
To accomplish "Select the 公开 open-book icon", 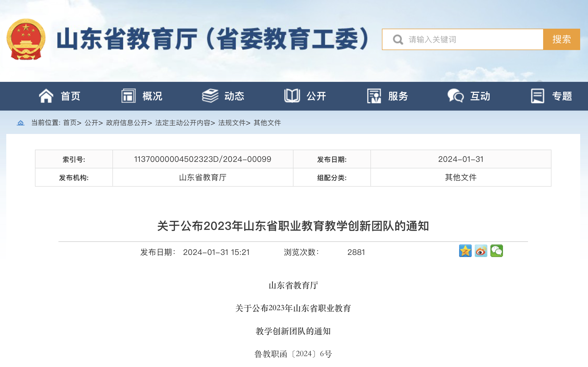I will click(293, 96).
